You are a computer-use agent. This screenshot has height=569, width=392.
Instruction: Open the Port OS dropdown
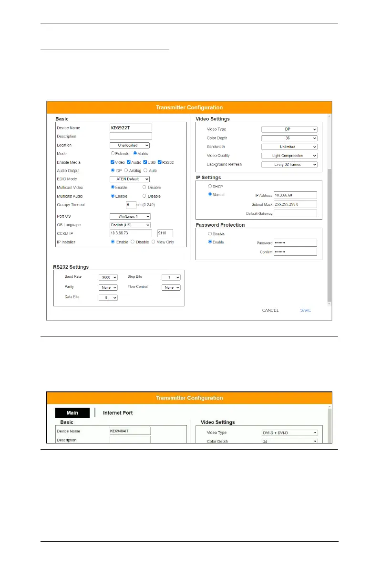(130, 216)
